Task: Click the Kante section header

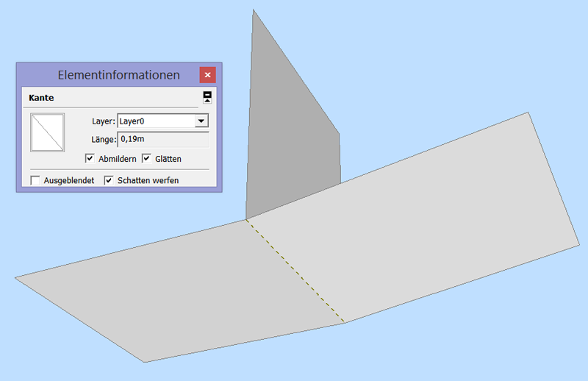Action: [x=41, y=97]
